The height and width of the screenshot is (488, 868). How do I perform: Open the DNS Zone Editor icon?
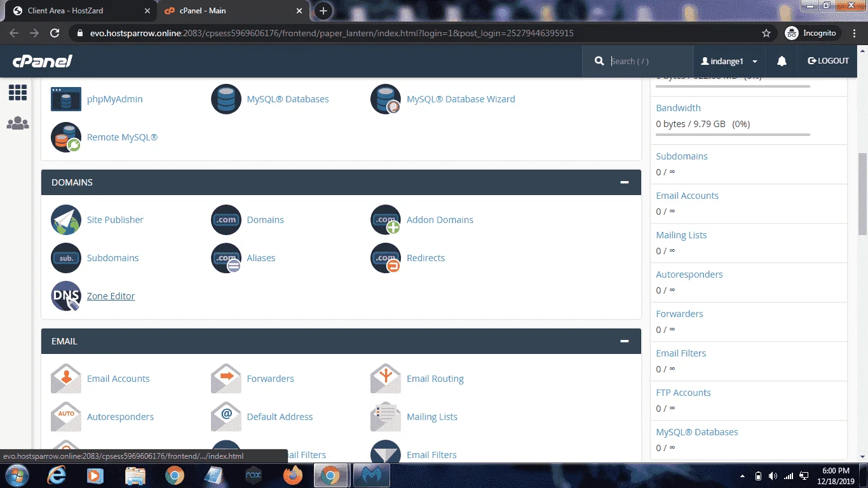pyautogui.click(x=66, y=296)
